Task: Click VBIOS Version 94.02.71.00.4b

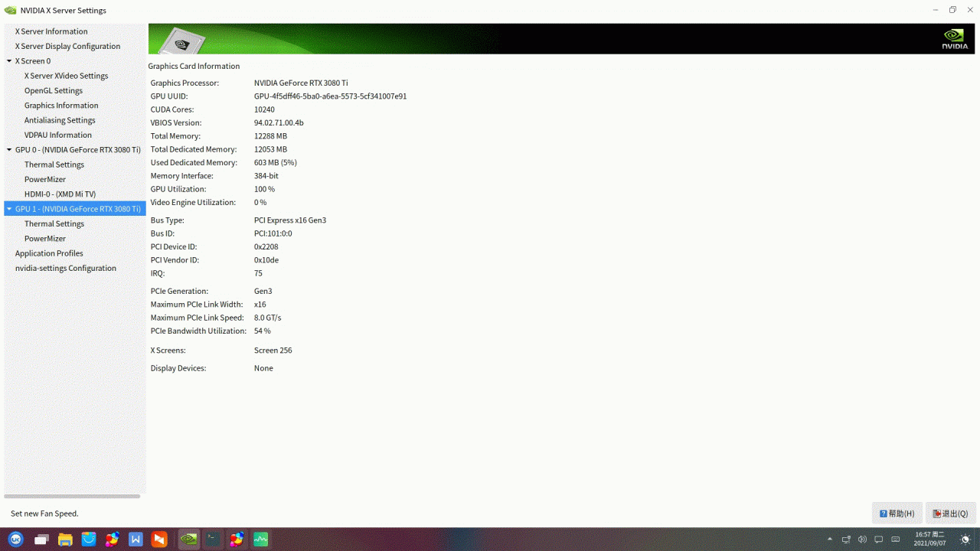Action: click(x=279, y=122)
